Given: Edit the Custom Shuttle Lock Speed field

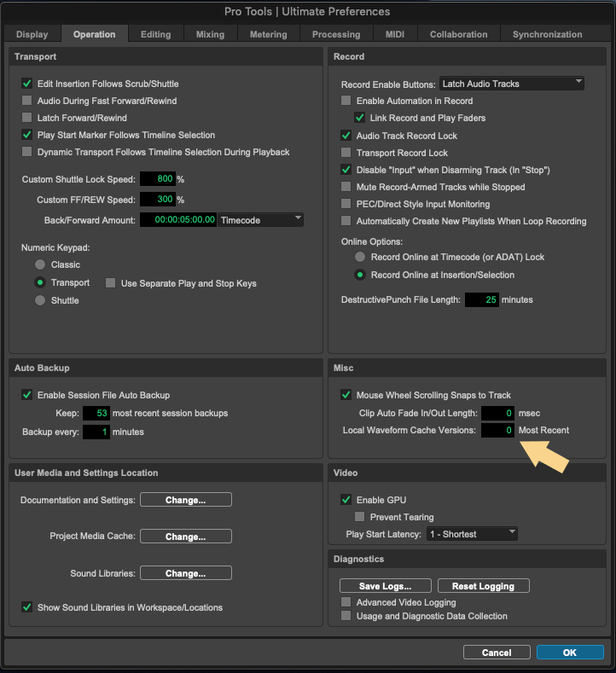Looking at the screenshot, I should click(x=158, y=179).
